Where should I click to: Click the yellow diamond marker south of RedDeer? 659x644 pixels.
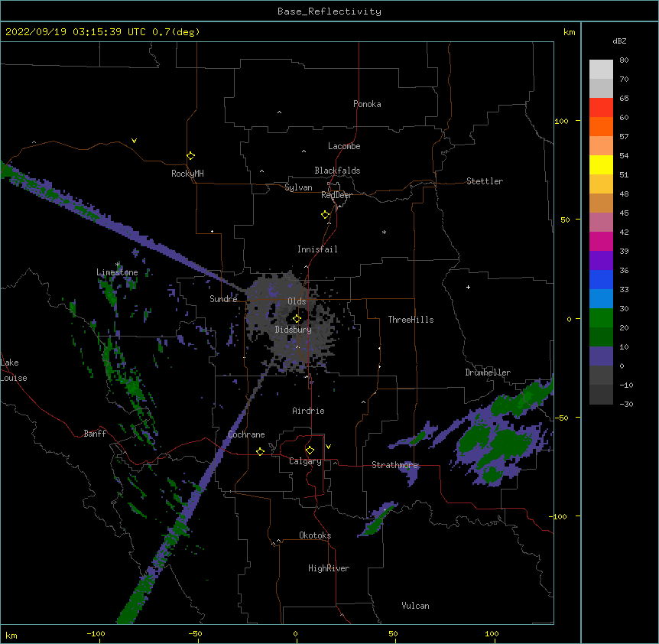click(x=326, y=215)
